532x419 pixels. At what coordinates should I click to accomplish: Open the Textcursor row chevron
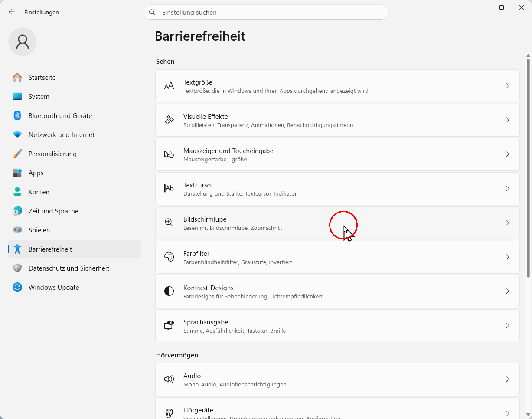508,189
